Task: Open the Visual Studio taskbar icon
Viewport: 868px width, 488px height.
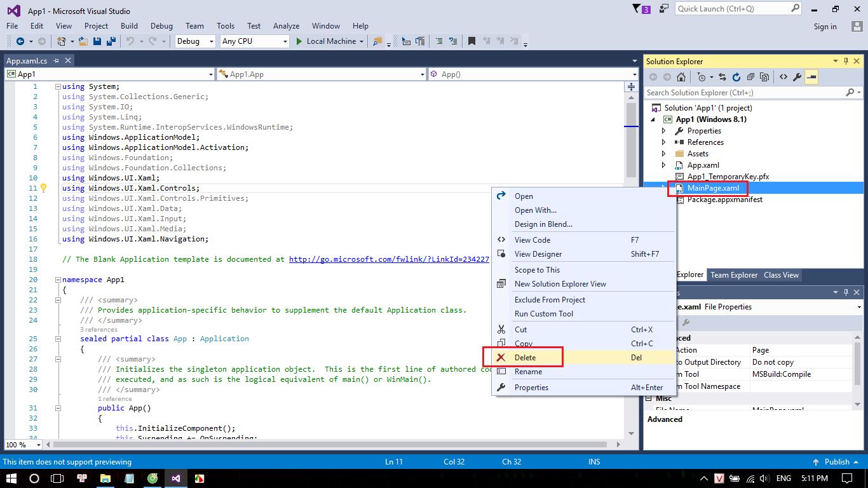Action: (176, 478)
